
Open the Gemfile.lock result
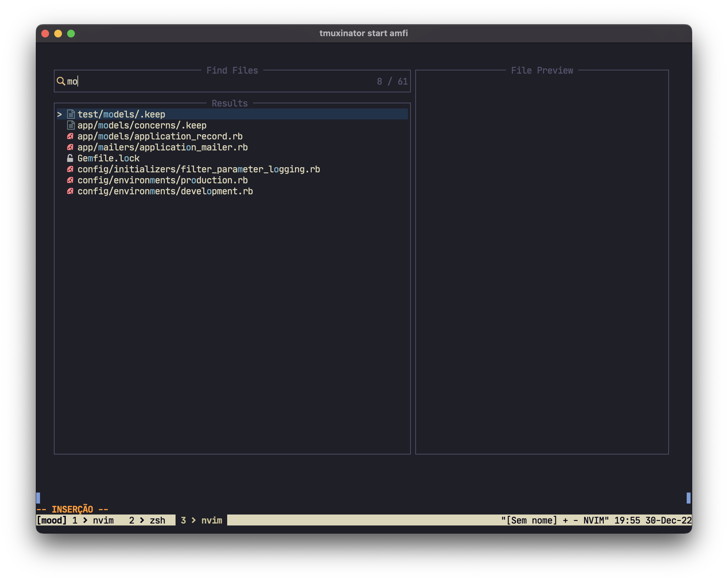pyautogui.click(x=108, y=158)
